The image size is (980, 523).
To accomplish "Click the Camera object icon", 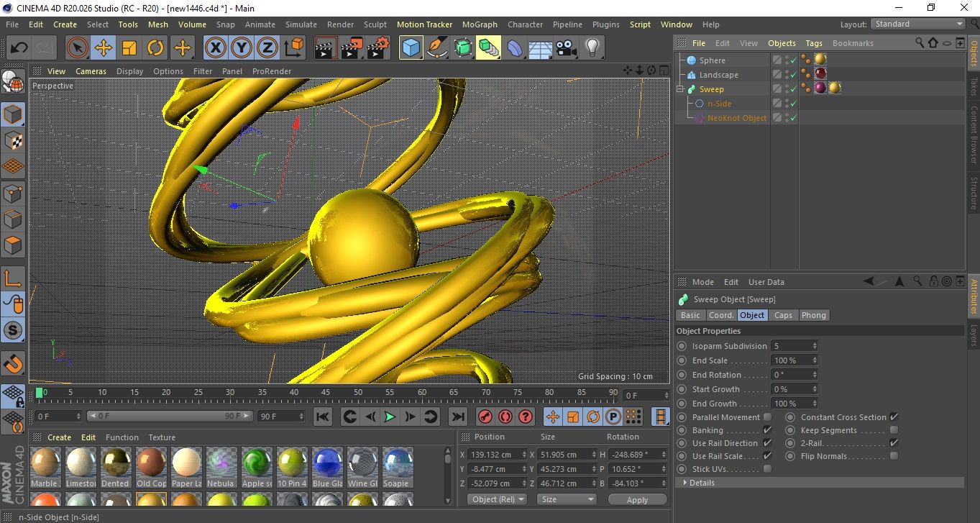I will tap(567, 48).
